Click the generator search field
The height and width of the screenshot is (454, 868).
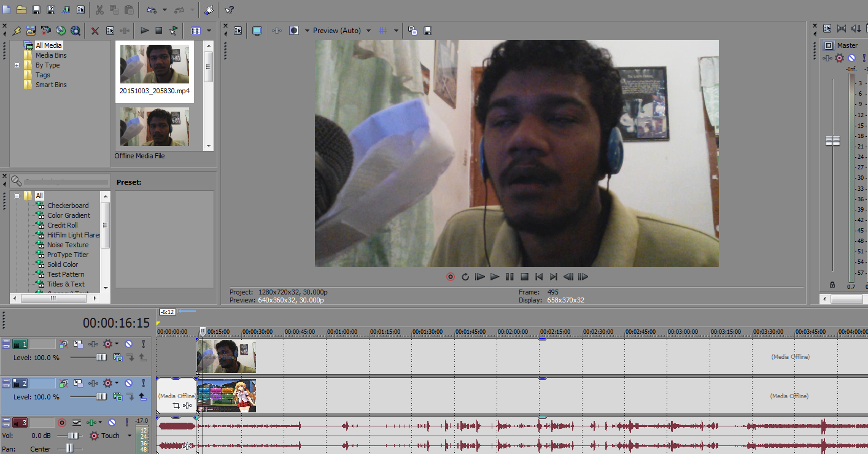[x=66, y=182]
